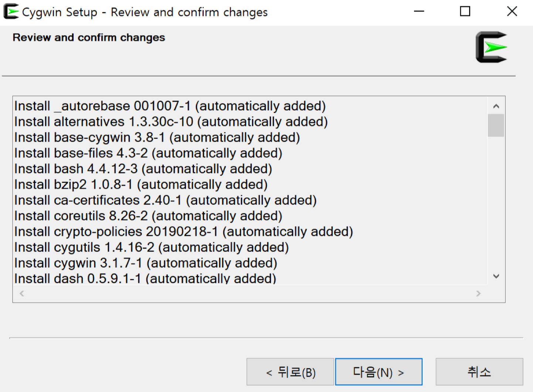Click the horizontal scrollbar right arrow
The image size is (533, 392).
478,294
